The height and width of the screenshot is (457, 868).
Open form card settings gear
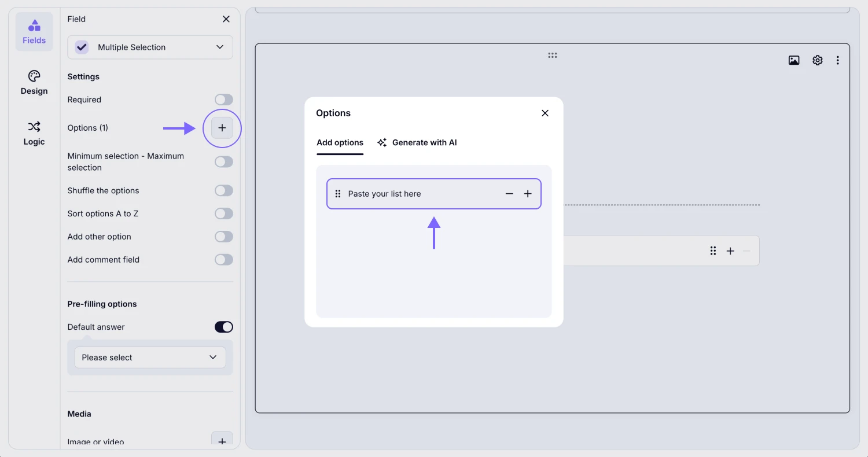817,60
